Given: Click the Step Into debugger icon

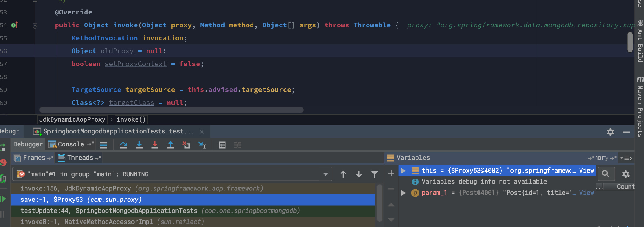Looking at the screenshot, I should [139, 145].
